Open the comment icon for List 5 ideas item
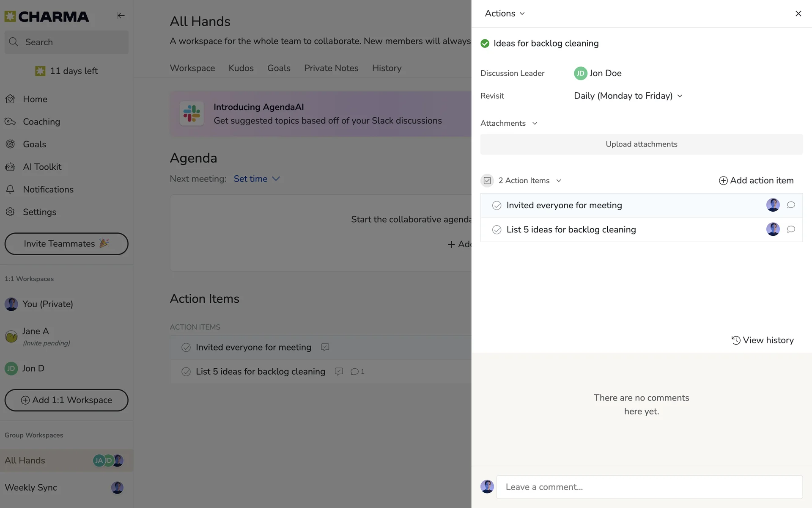 click(x=791, y=229)
